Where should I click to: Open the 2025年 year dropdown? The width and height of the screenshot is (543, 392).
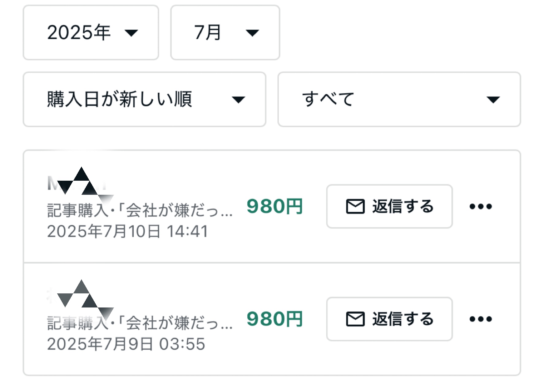(91, 32)
